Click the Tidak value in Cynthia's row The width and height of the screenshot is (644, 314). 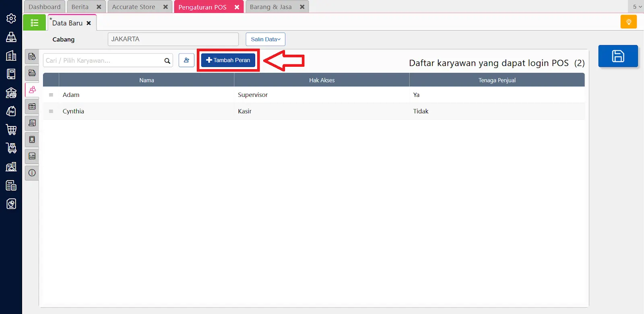click(x=421, y=111)
